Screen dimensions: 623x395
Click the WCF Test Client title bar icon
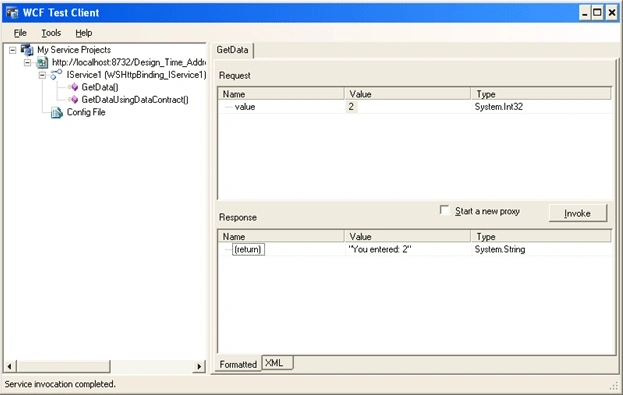[12, 13]
